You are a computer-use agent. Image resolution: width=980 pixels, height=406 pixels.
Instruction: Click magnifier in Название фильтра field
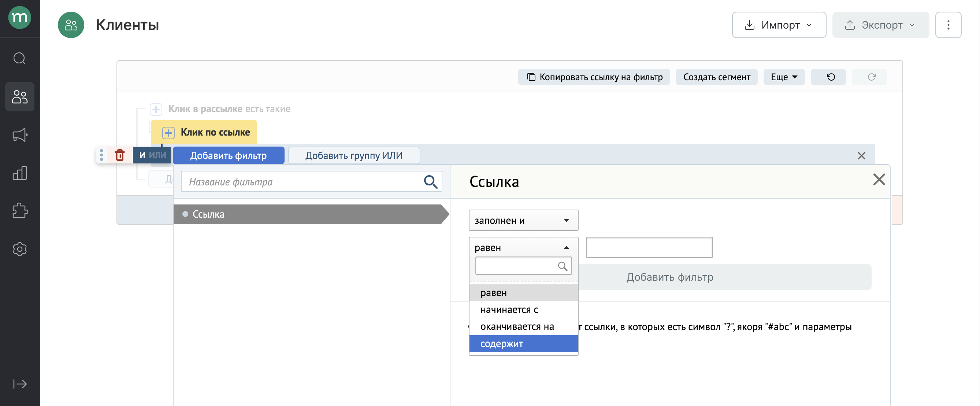(430, 182)
